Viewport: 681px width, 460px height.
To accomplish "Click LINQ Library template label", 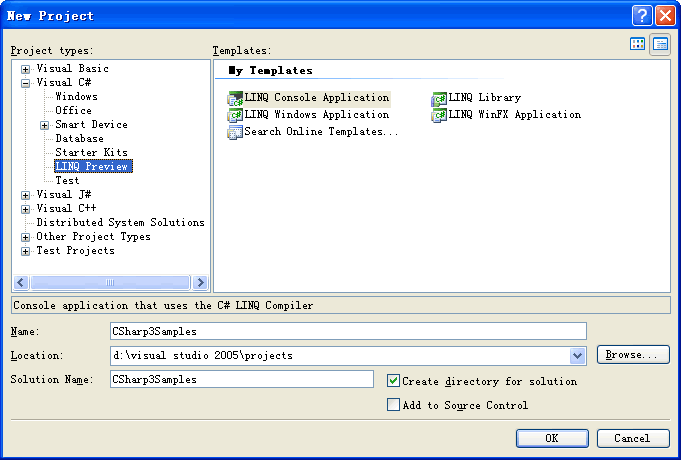I will pyautogui.click(x=485, y=98).
